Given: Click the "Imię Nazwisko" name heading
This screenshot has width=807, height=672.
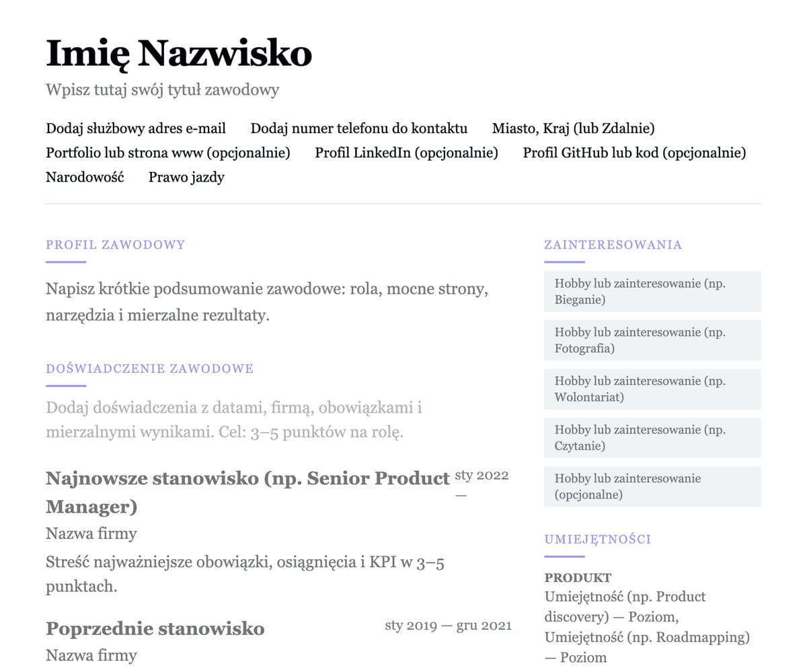Looking at the screenshot, I should (x=179, y=54).
